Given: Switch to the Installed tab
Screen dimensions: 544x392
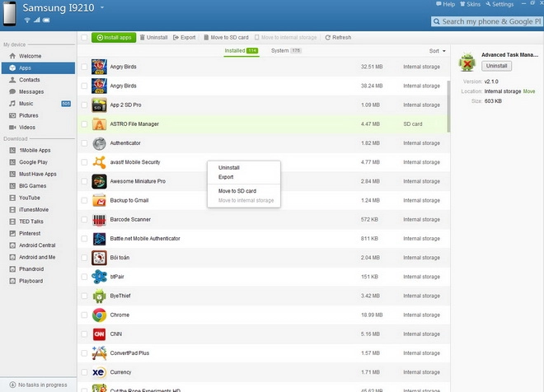Looking at the screenshot, I should click(242, 51).
